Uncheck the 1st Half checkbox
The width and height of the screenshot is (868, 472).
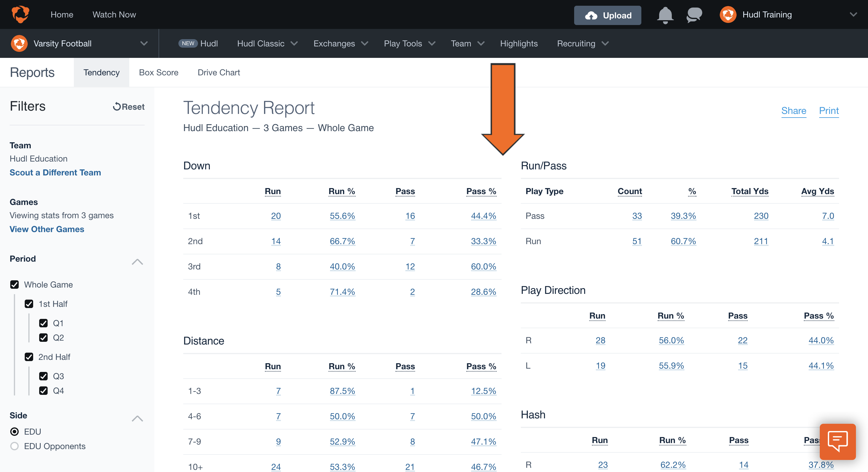coord(29,304)
